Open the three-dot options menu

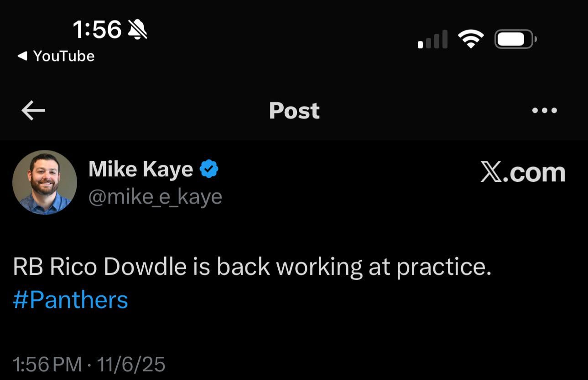click(x=545, y=110)
